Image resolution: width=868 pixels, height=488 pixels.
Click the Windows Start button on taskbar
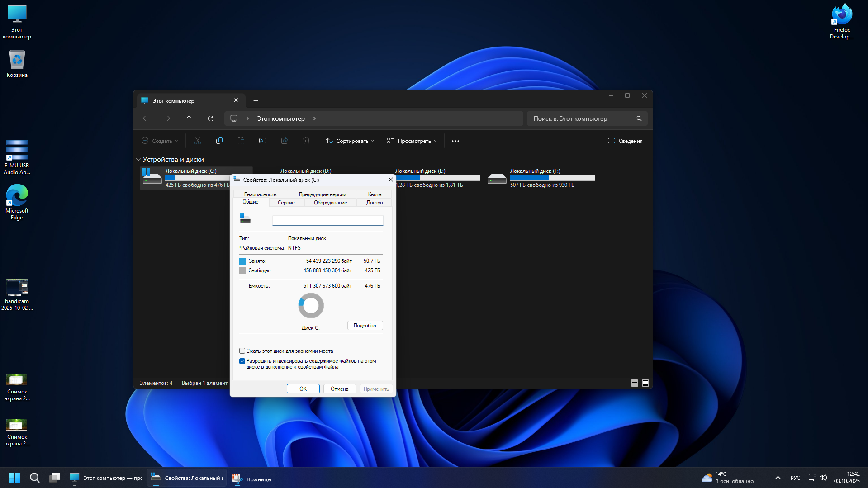pos(14,478)
